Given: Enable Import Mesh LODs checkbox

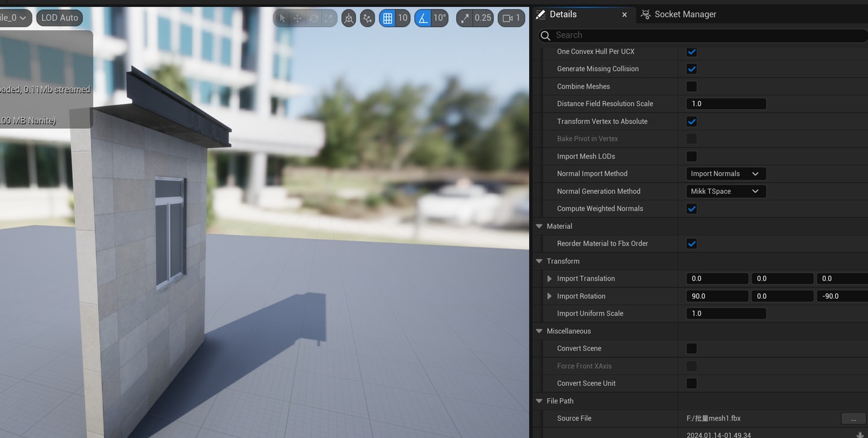Looking at the screenshot, I should point(691,156).
